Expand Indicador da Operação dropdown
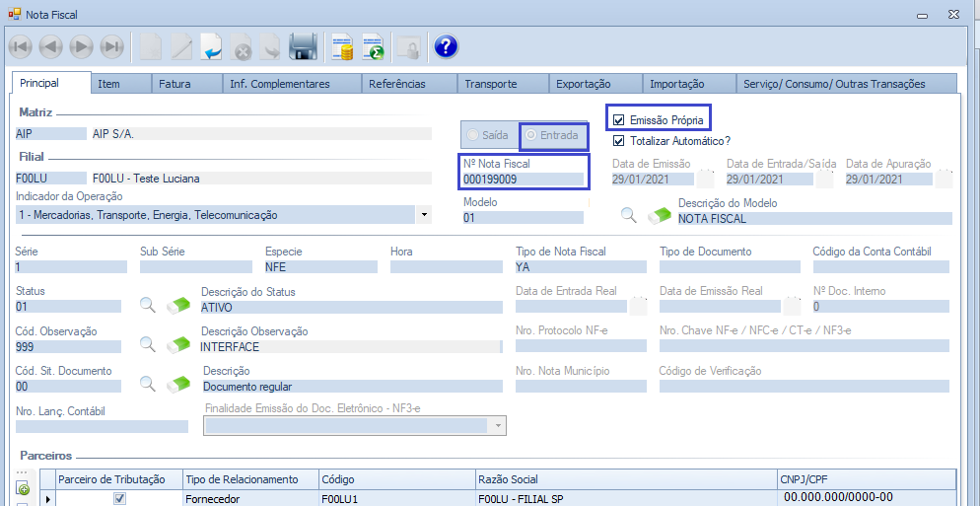 (x=423, y=215)
